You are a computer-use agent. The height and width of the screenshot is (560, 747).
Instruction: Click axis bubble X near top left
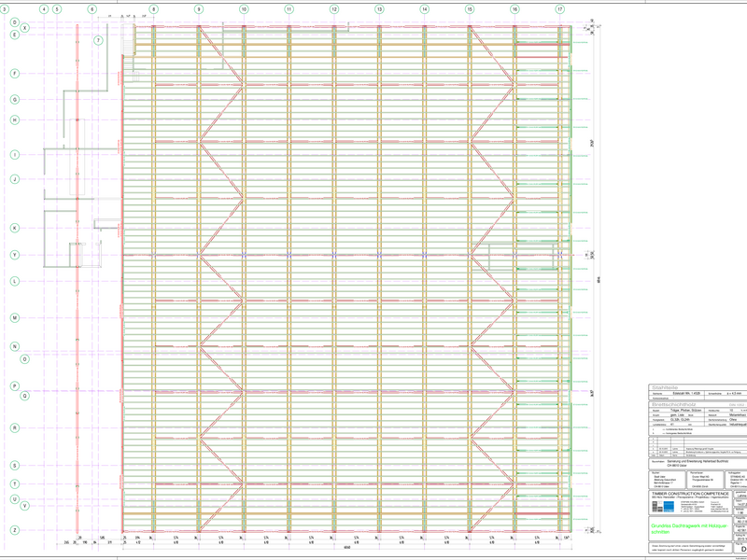pos(25,28)
